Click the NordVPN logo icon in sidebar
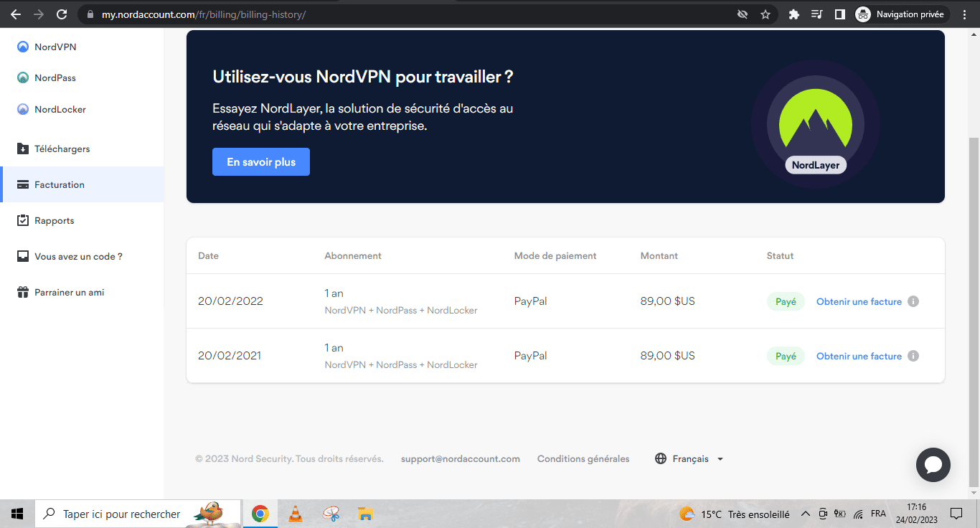The width and height of the screenshot is (980, 528). click(23, 47)
